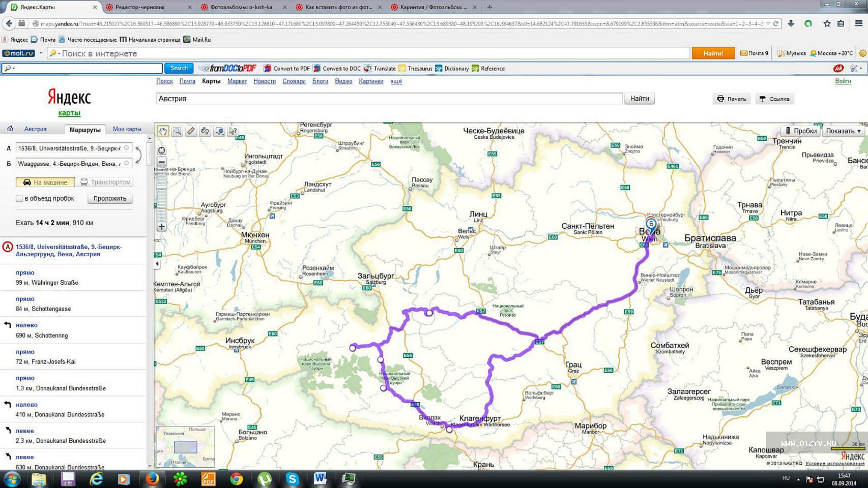Click orange Найти! button in Mail.ru toolbar
This screenshot has height=488, width=868.
pyautogui.click(x=713, y=53)
